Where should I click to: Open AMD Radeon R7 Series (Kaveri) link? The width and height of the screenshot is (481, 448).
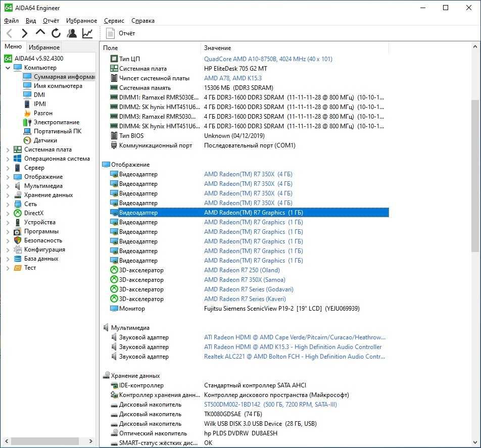pos(245,299)
